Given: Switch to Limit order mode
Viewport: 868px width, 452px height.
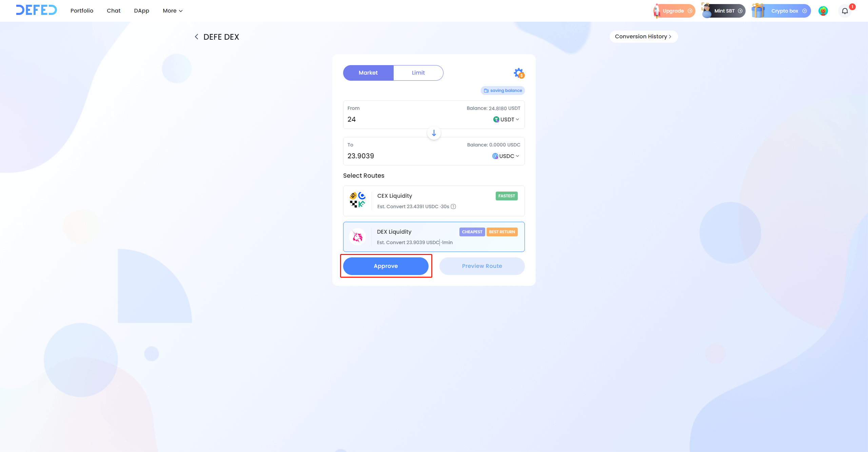Looking at the screenshot, I should (x=418, y=73).
